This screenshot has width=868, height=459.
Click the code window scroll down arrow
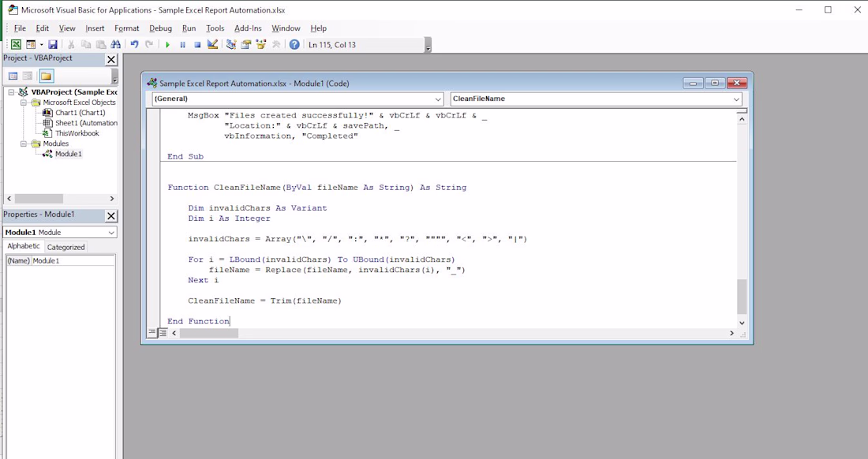(742, 323)
